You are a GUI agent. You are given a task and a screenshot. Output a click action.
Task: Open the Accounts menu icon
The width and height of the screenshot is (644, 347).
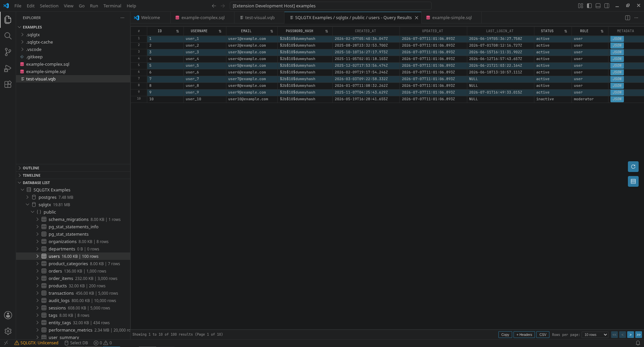point(8,315)
